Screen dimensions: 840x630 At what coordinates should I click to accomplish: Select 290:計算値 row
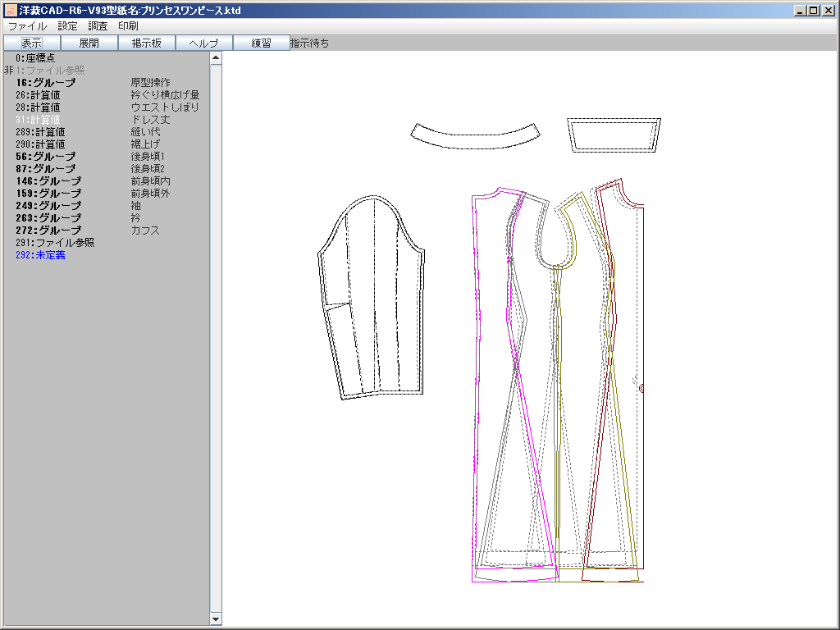click(107, 144)
